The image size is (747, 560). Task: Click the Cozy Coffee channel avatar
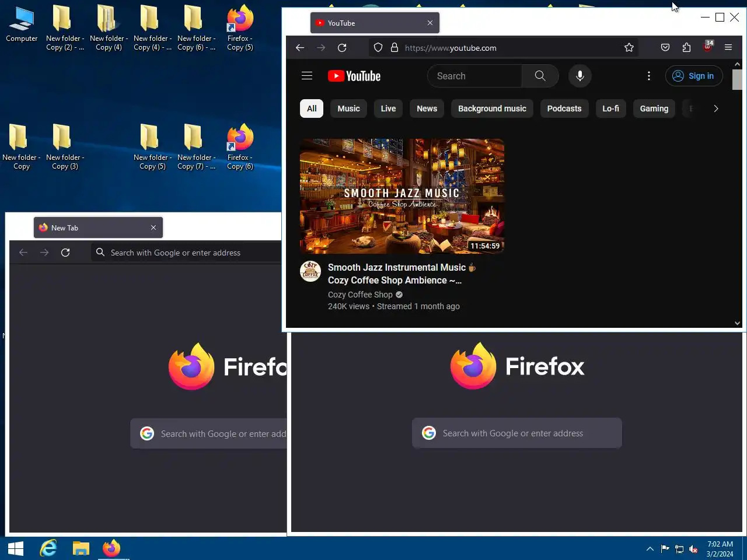(310, 271)
